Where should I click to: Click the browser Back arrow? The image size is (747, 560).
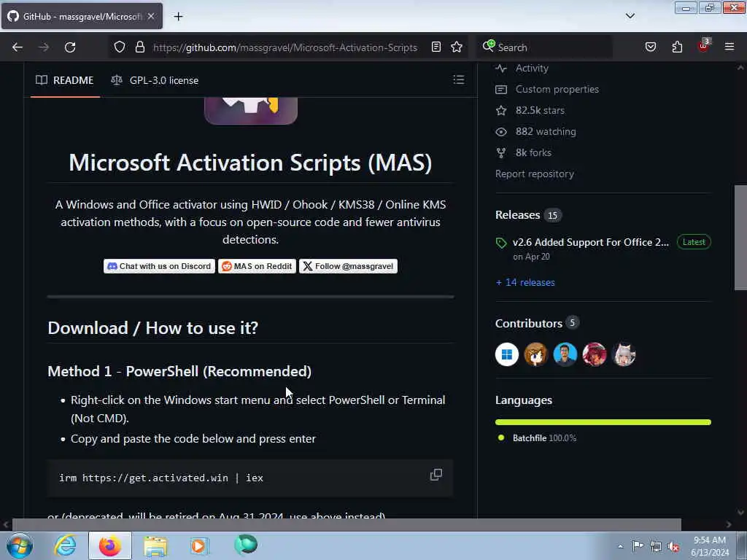click(18, 47)
